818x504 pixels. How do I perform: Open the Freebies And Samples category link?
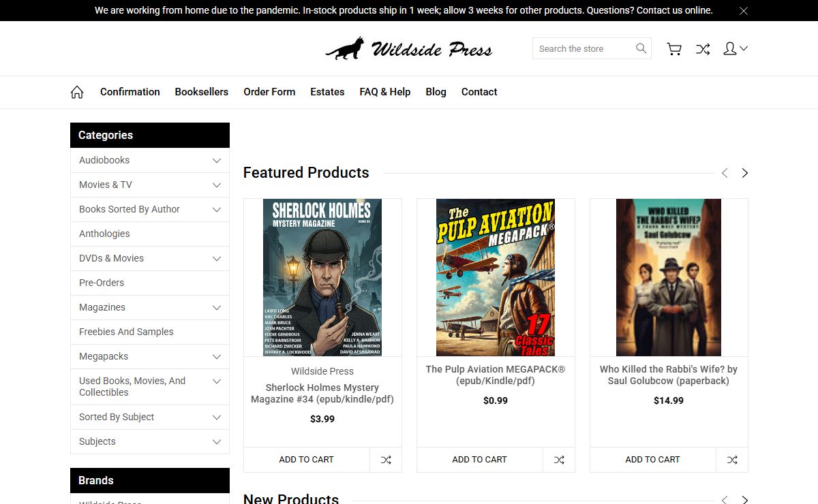coord(126,332)
